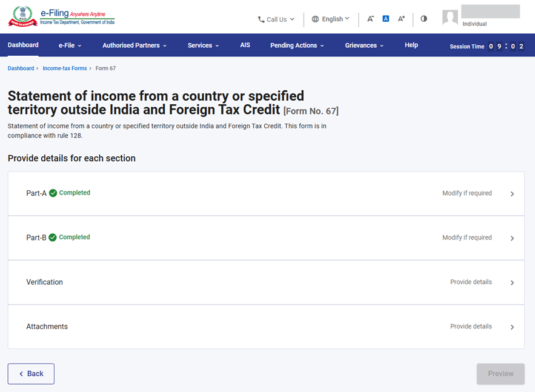Increase font size with A+ icon

[401, 19]
